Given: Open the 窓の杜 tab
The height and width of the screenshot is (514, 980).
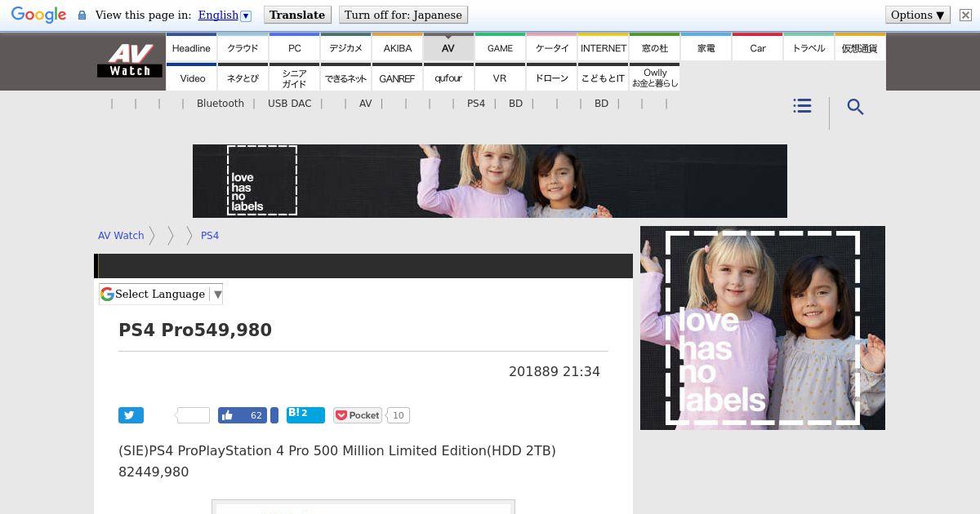Looking at the screenshot, I should (x=655, y=48).
